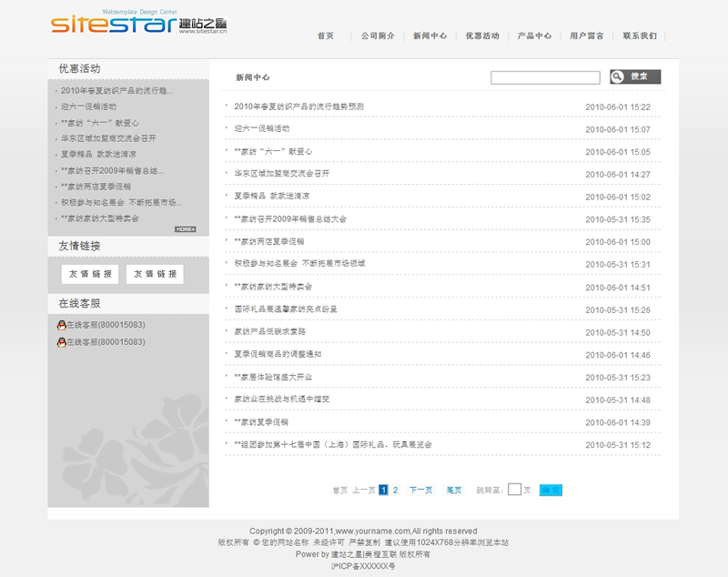The height and width of the screenshot is (577, 728).
Task: Click the MORE+ badge under 优惠活动
Action: pos(186,229)
